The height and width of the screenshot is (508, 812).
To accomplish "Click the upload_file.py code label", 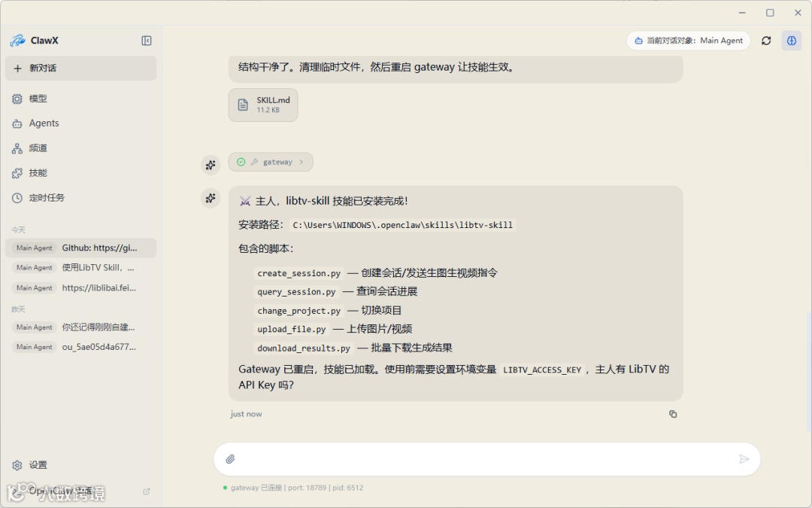I will pyautogui.click(x=292, y=329).
